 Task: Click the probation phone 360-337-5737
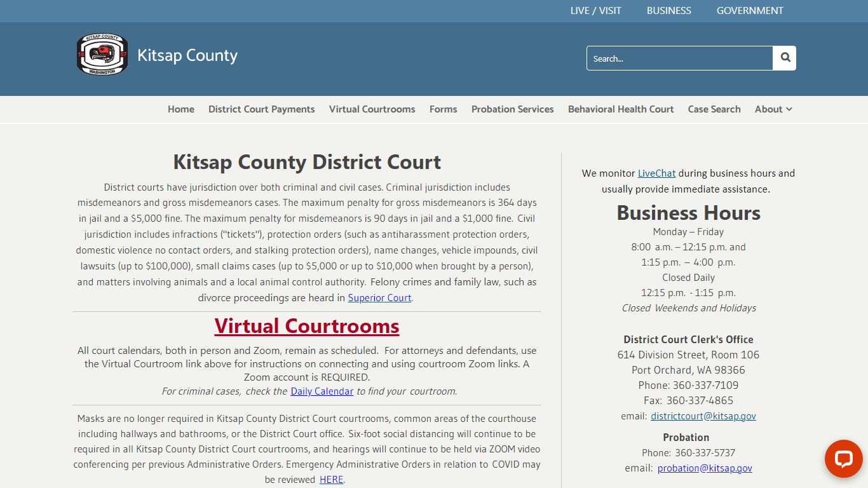pos(705,452)
